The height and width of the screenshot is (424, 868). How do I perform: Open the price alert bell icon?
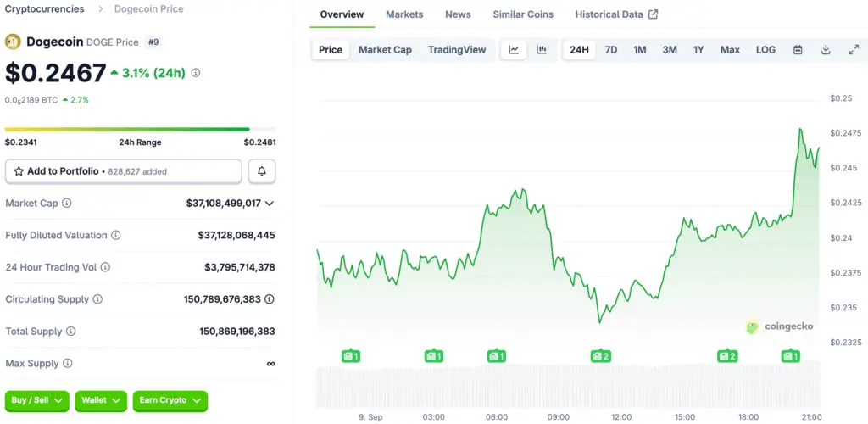262,171
